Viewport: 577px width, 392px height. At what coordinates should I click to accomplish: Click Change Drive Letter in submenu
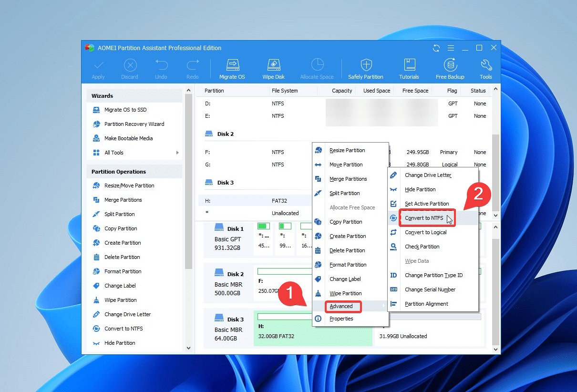[428, 175]
